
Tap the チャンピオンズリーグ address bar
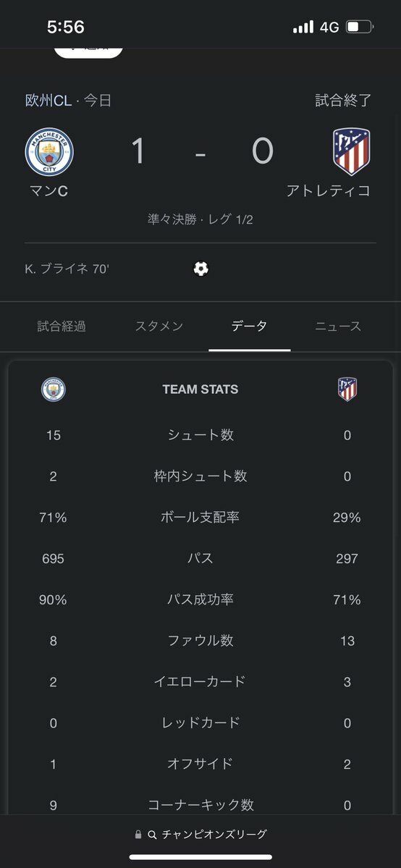pos(200,834)
